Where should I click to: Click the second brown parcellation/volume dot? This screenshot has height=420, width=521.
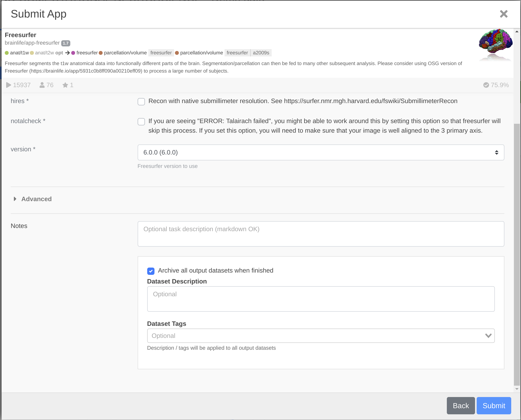click(x=177, y=53)
